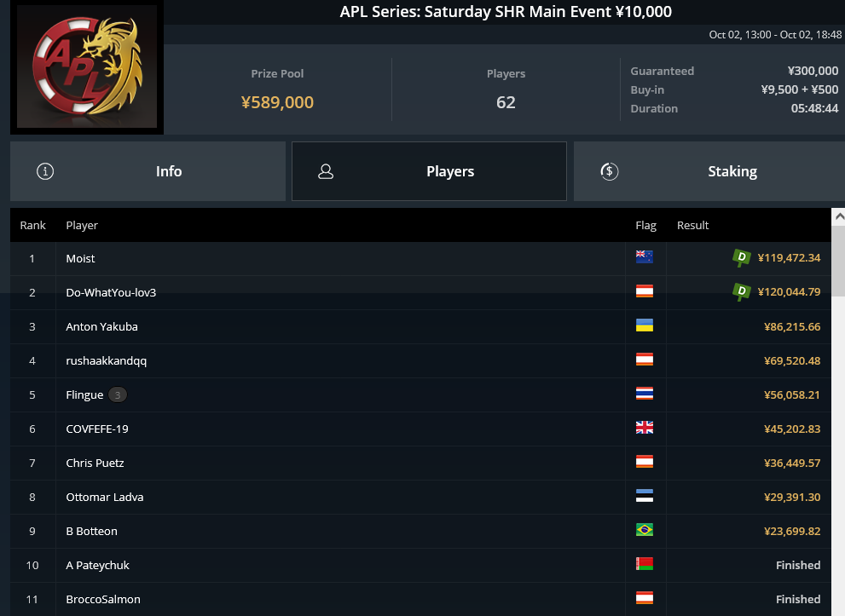
Task: Click the re-entry count badge next to Flingue
Action: point(118,394)
